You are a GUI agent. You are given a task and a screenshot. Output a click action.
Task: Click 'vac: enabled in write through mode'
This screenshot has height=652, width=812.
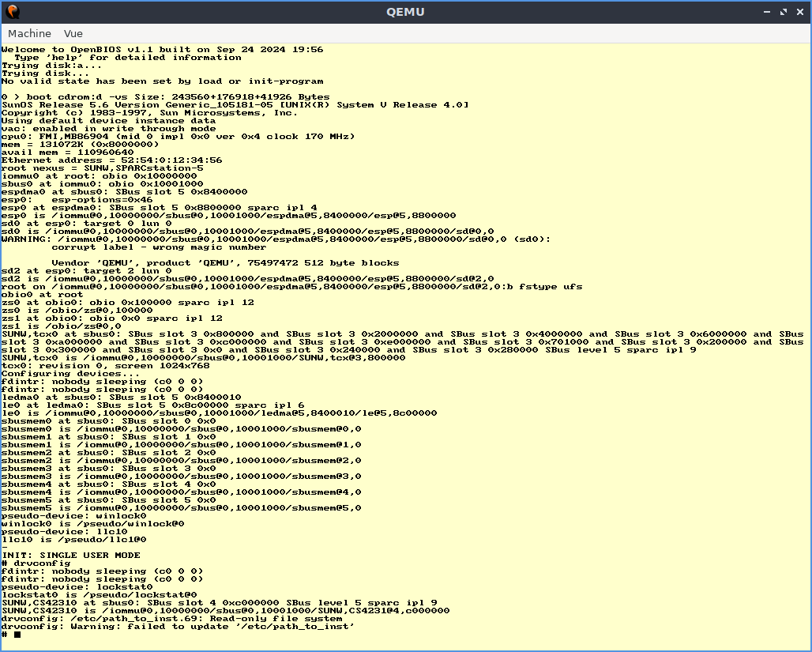pos(109,129)
